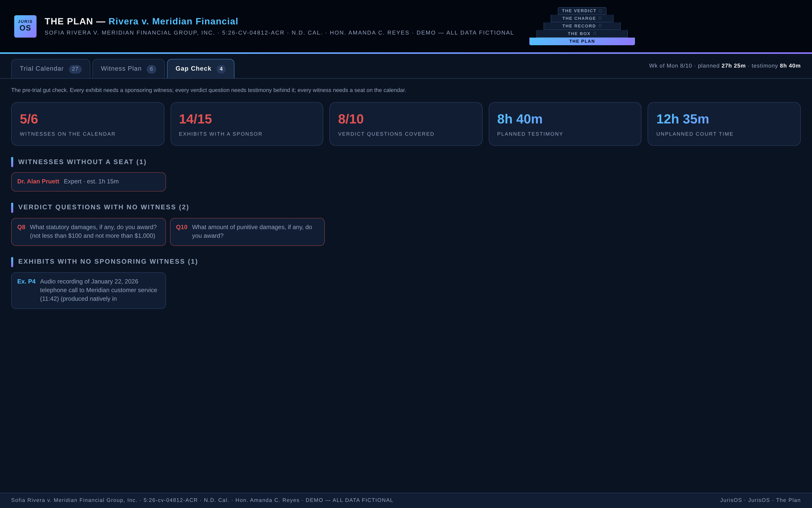
Task: Open the 12h 35m Unplanned Court Time card
Action: pyautogui.click(x=724, y=124)
